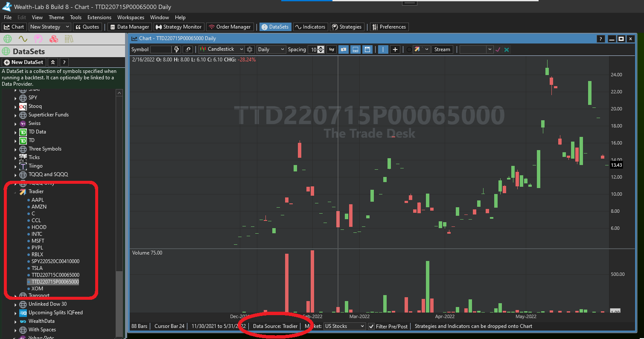Open the Candlestick chart style dropdown
The width and height of the screenshot is (644, 339).
pyautogui.click(x=221, y=49)
